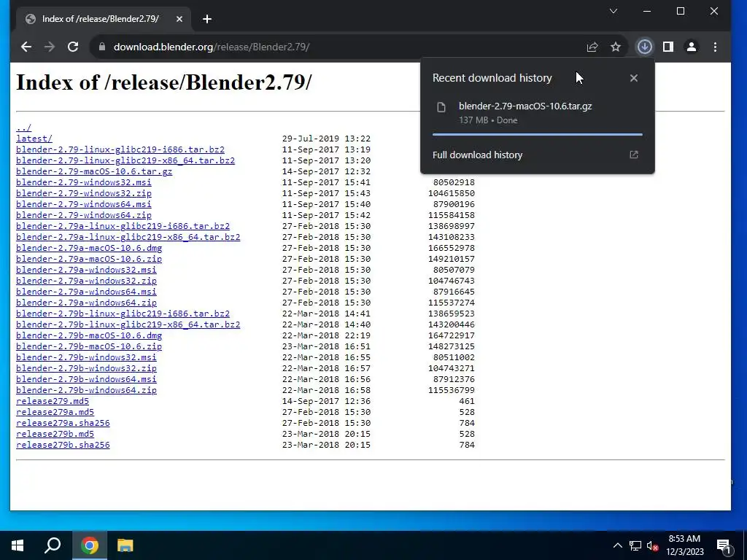Close the Recent download history popup
Image resolution: width=747 pixels, height=560 pixels.
(634, 78)
